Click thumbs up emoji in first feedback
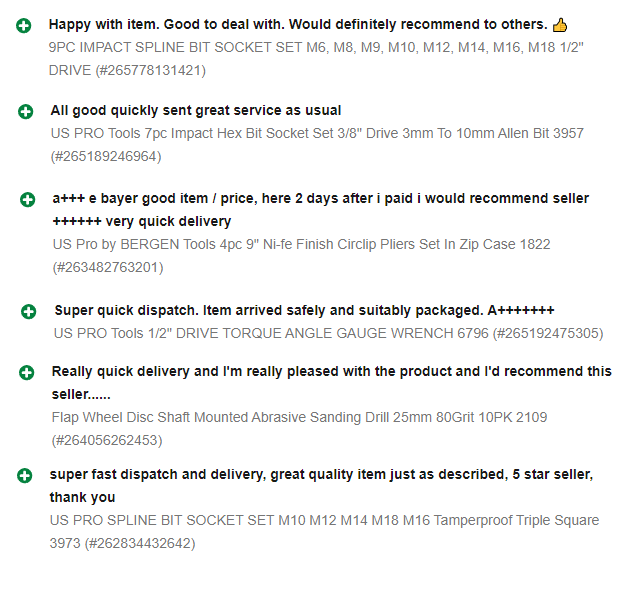Image resolution: width=639 pixels, height=609 pixels. (x=588, y=24)
